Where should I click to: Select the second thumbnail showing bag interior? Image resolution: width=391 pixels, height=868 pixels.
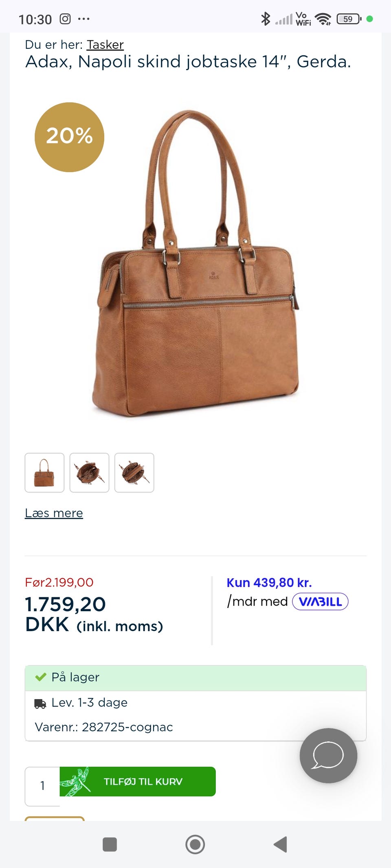pos(89,472)
